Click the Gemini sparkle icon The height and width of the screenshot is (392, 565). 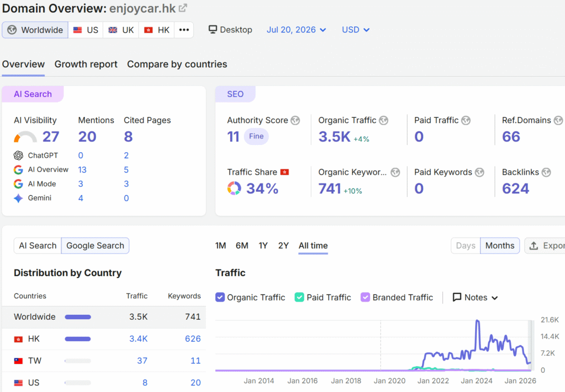[18, 198]
